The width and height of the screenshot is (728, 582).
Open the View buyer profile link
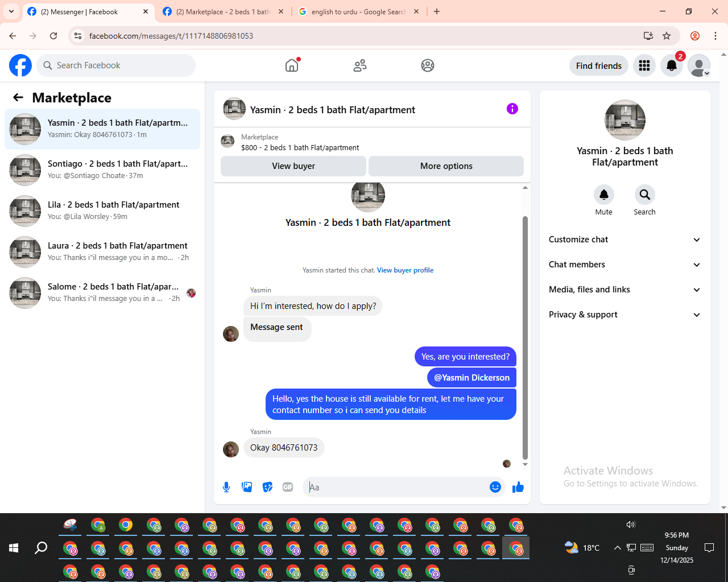(x=405, y=270)
